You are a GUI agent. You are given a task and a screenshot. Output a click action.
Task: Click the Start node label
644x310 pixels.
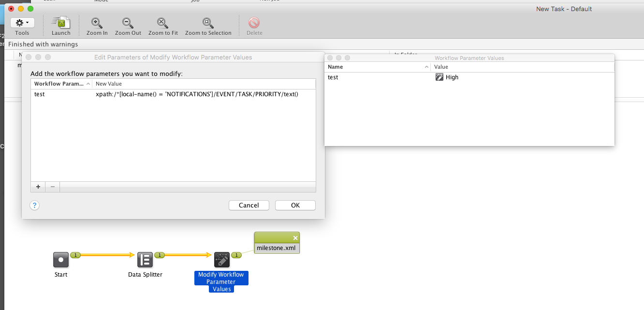(x=61, y=275)
